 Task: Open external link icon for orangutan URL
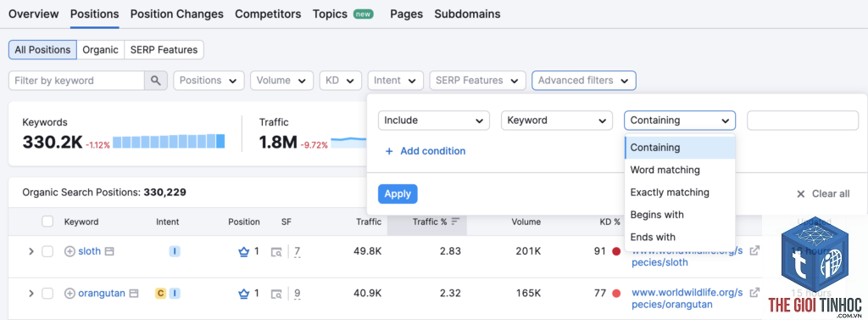coord(754,292)
